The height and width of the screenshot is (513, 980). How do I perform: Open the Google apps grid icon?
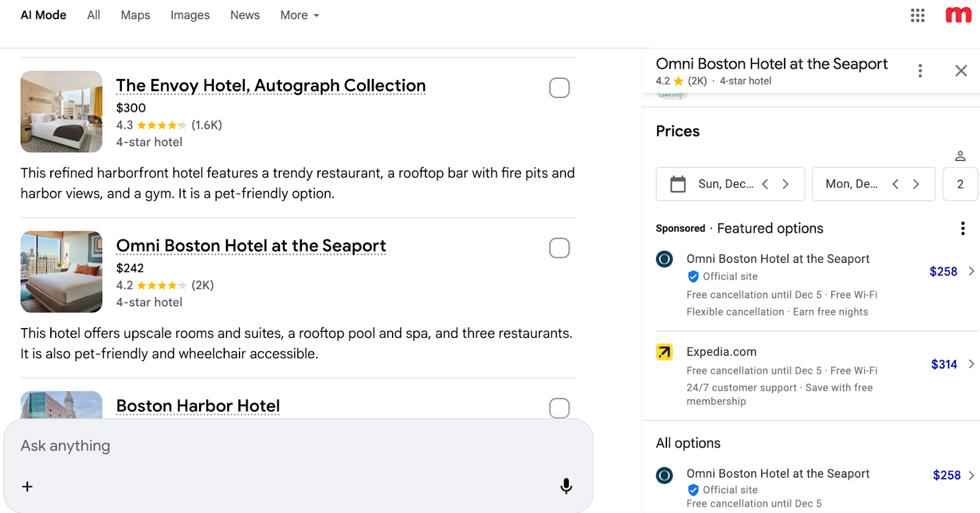click(x=917, y=15)
